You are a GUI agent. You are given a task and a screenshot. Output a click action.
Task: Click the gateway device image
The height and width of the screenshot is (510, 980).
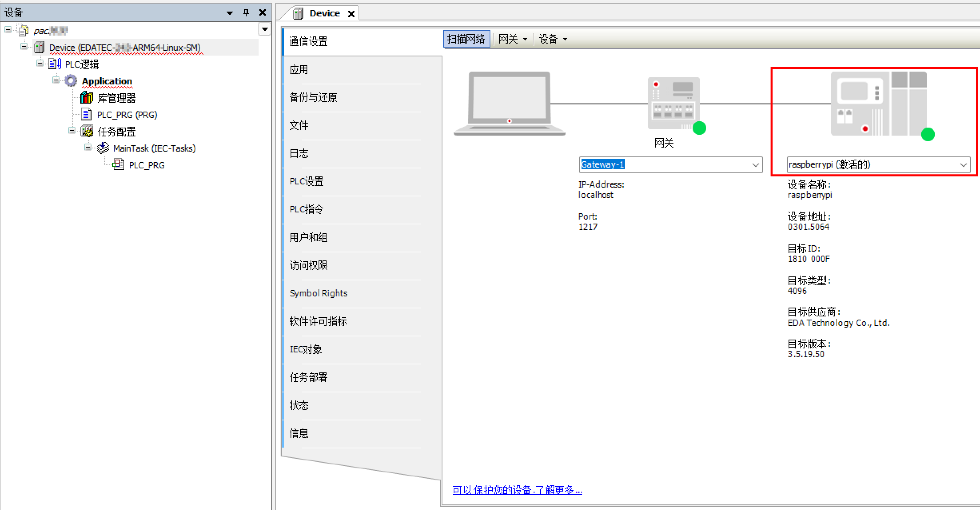[673, 104]
